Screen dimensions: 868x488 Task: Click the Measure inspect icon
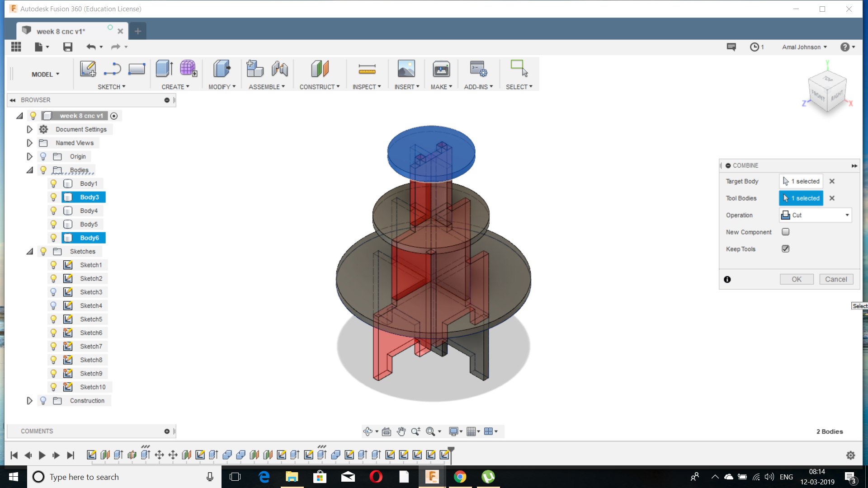[367, 69]
